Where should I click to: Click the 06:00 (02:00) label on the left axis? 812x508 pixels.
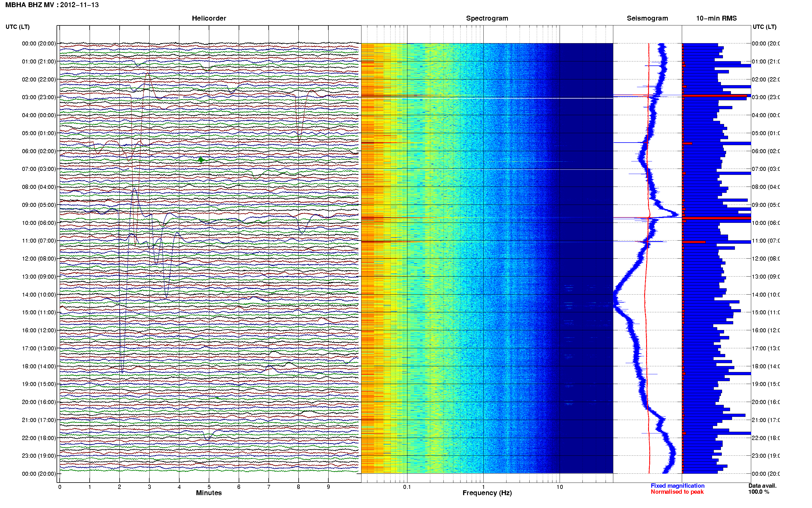coord(39,151)
